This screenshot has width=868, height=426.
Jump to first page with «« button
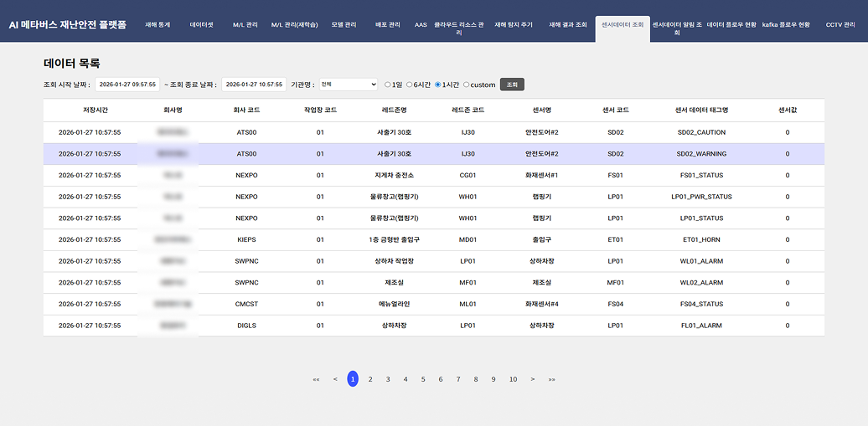point(316,379)
